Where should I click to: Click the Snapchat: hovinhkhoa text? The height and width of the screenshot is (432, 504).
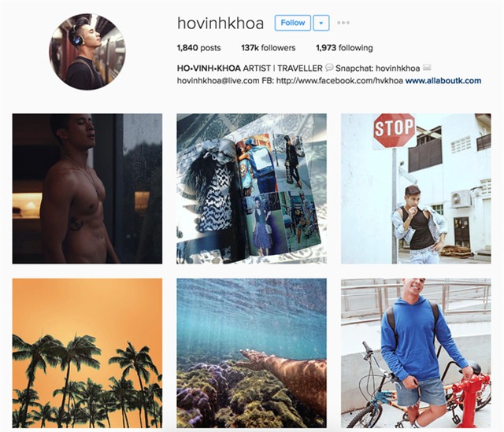pos(378,68)
